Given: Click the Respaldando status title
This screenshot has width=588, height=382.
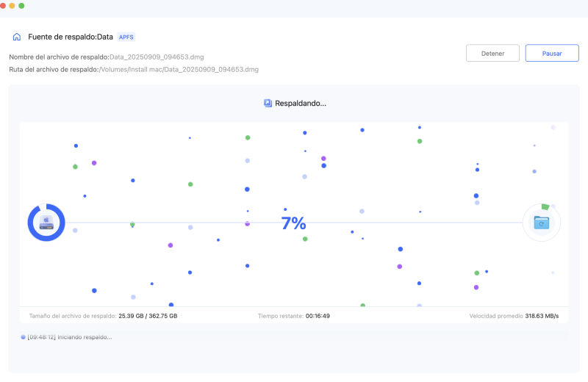Looking at the screenshot, I should coord(301,104).
